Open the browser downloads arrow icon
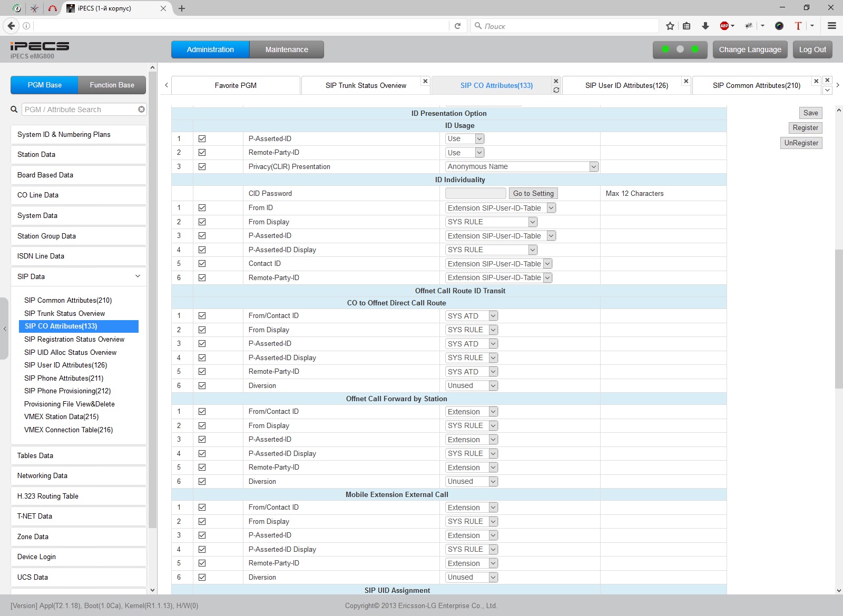Image resolution: width=843 pixels, height=616 pixels. tap(705, 26)
